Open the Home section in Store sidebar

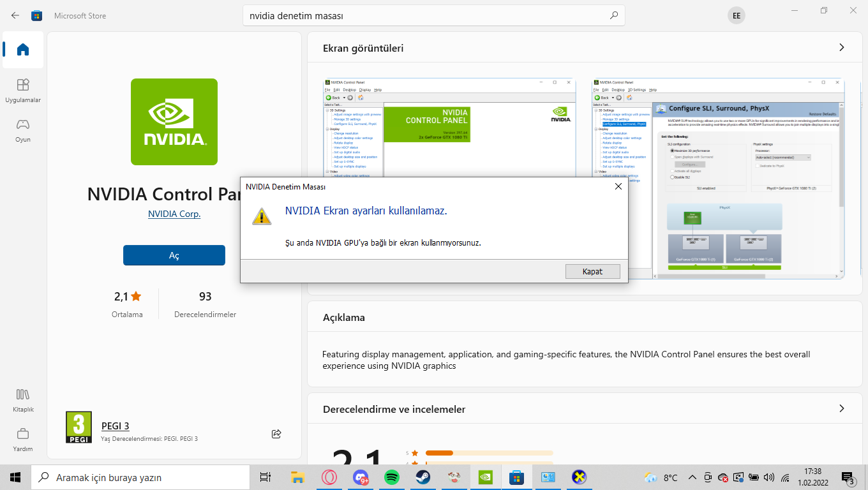[x=23, y=50]
